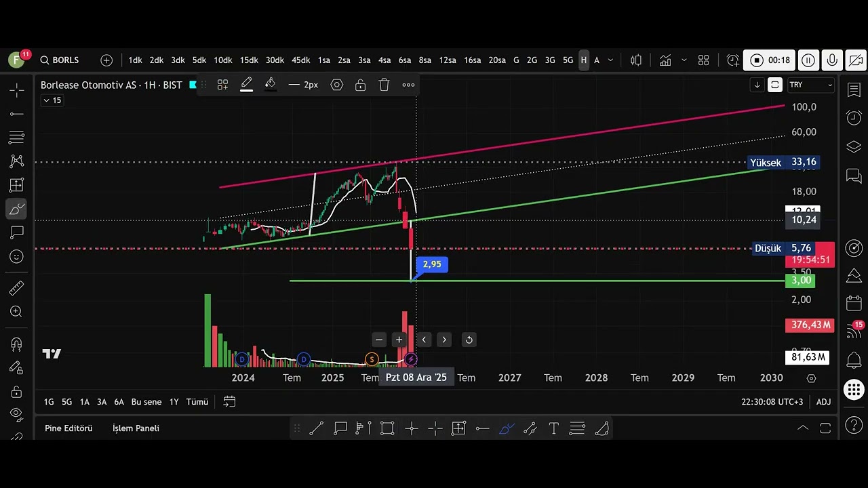Open the indicators menu
The width and height of the screenshot is (868, 488).
pyautogui.click(x=665, y=60)
